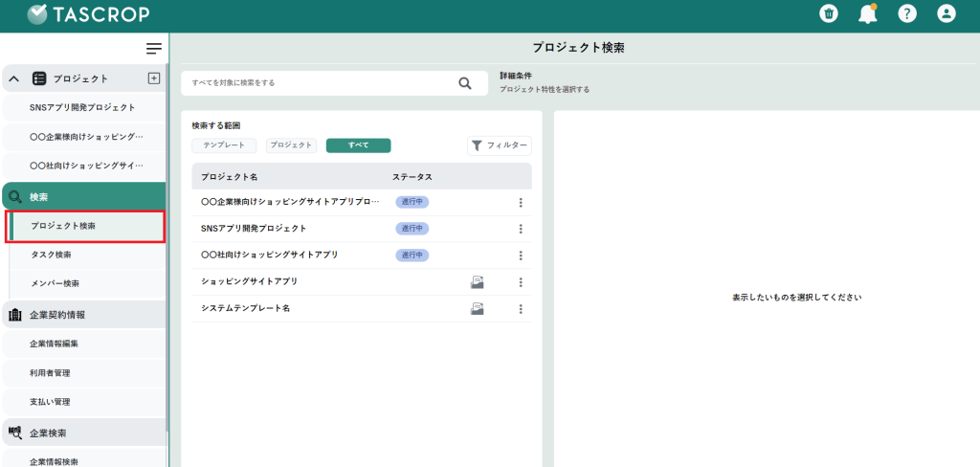Click the ステータス column header
The height and width of the screenshot is (467, 980).
click(x=412, y=177)
